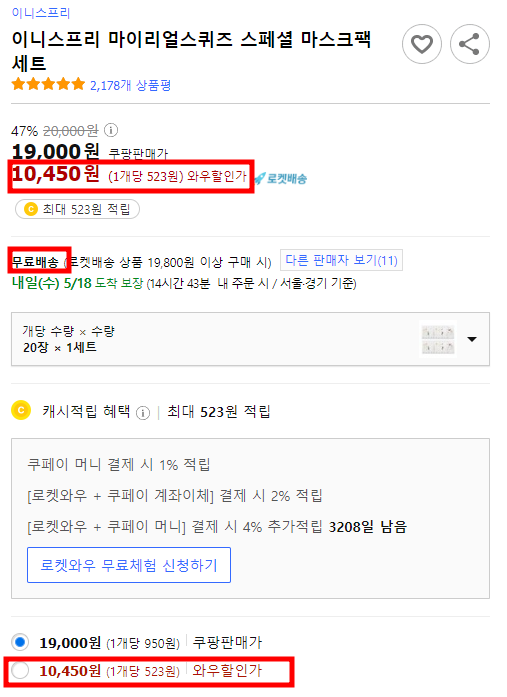
Task: Open the 이니스프리 brand link
Action: point(41,13)
